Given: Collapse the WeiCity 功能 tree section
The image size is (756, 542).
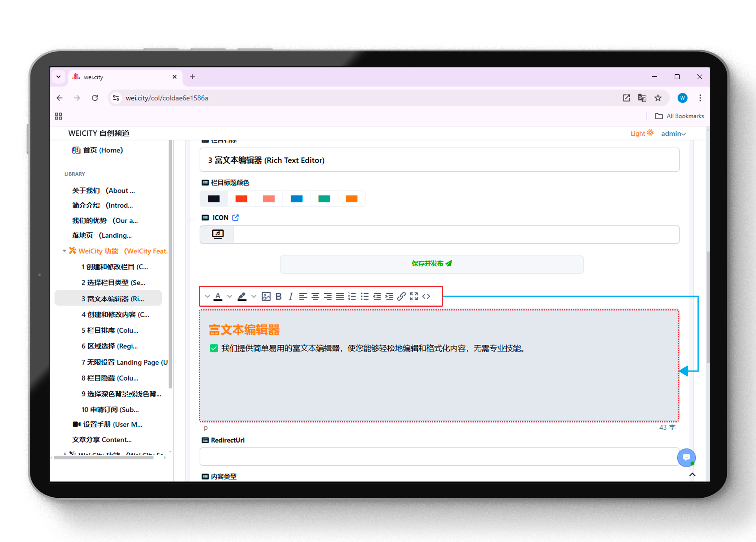Looking at the screenshot, I should click(64, 251).
